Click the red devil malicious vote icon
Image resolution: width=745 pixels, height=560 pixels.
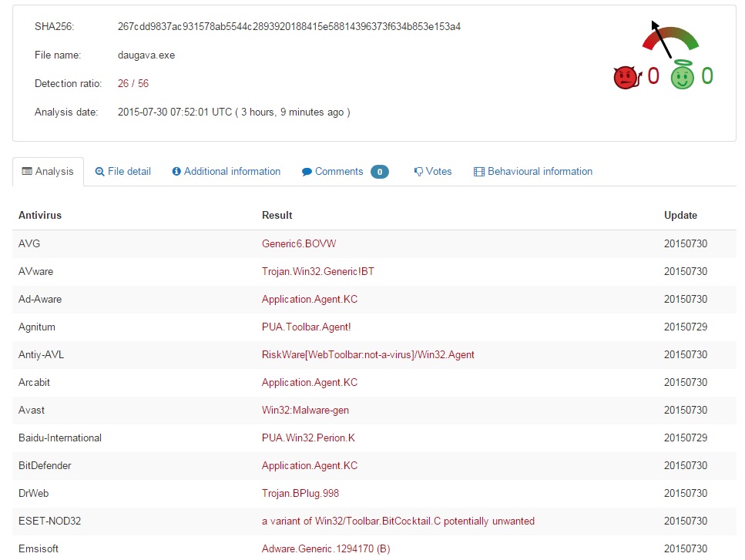pos(627,77)
